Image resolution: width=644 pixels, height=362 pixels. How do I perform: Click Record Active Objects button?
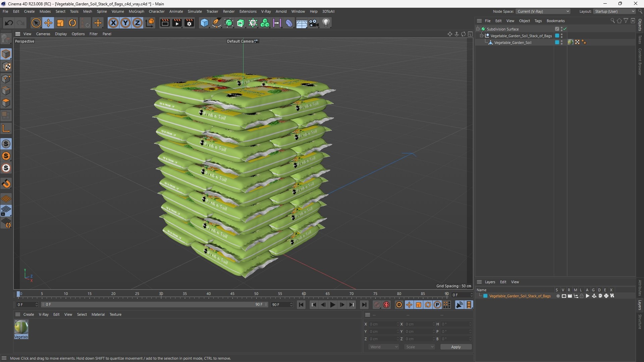(x=377, y=305)
